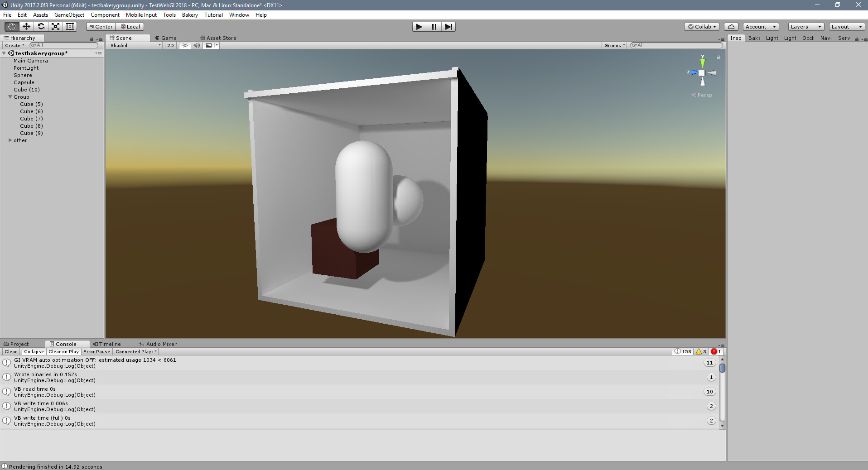Select the Rect transform tool

[x=70, y=26]
